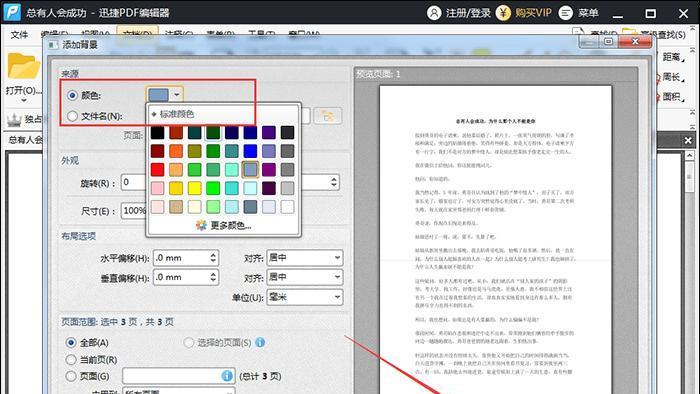Screen dimensions: 700x394
Task: Open the vertical alignment dropdown
Action: point(337,277)
